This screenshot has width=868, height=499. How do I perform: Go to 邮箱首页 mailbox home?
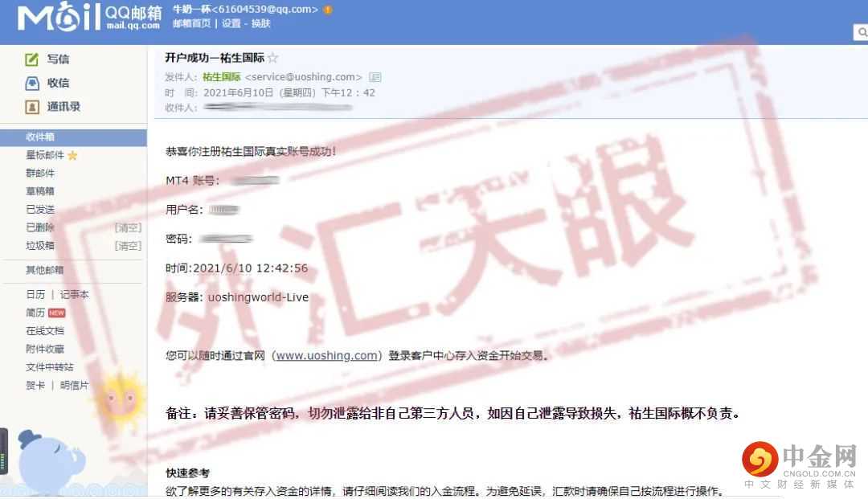(191, 23)
